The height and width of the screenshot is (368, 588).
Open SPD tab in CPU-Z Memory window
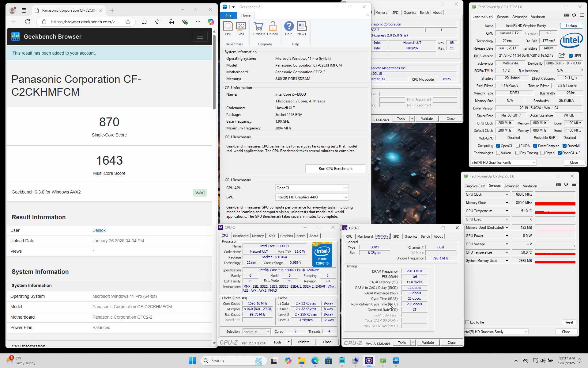[396, 236]
